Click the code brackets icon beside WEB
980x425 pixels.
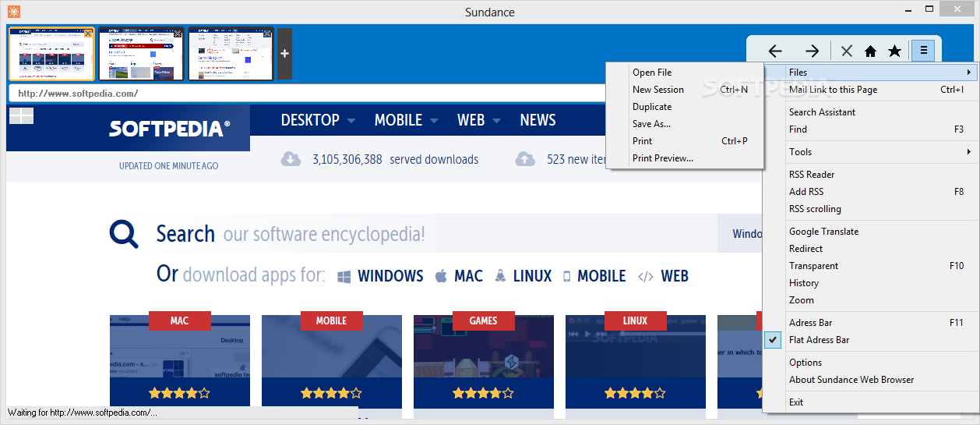pos(645,276)
